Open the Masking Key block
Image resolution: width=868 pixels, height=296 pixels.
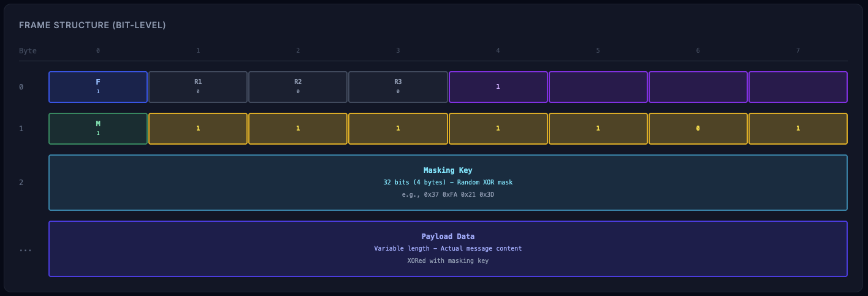pyautogui.click(x=447, y=183)
